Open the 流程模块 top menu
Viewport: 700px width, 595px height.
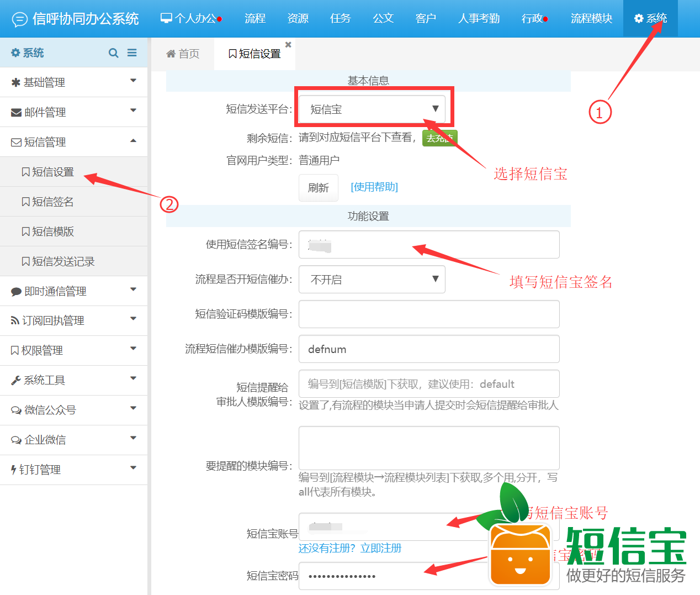pyautogui.click(x=591, y=18)
